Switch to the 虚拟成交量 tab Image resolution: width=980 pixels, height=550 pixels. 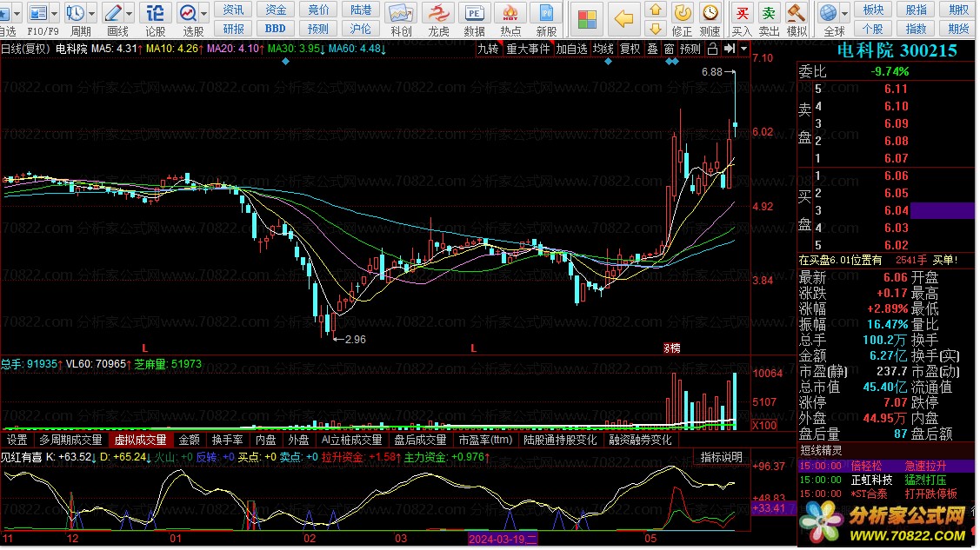(x=141, y=441)
